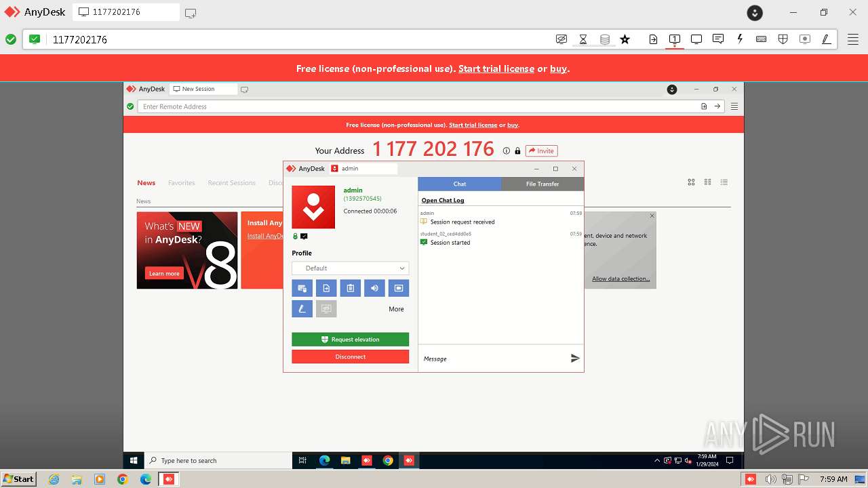868x488 pixels.
Task: Toggle whiteboard drawing permission
Action: pos(302,309)
